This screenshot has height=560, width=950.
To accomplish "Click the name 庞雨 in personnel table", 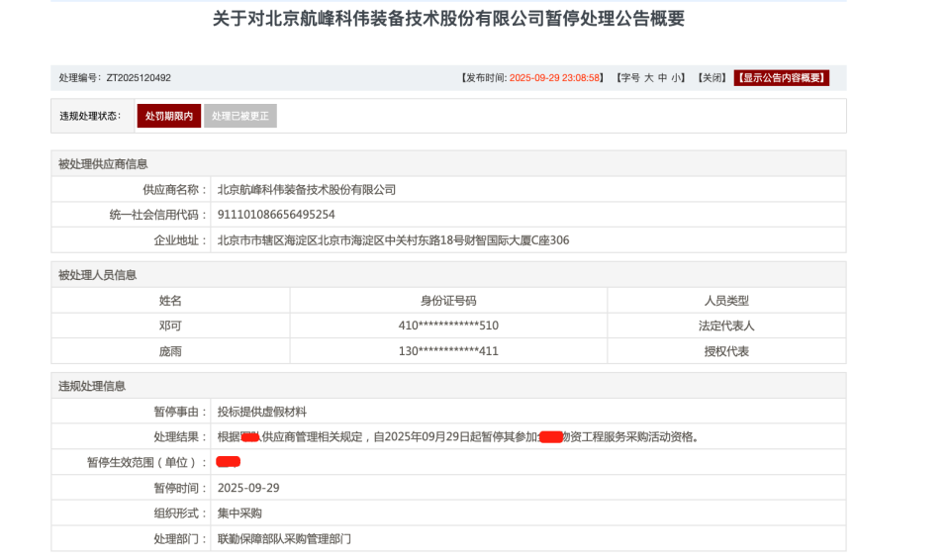I will click(170, 351).
